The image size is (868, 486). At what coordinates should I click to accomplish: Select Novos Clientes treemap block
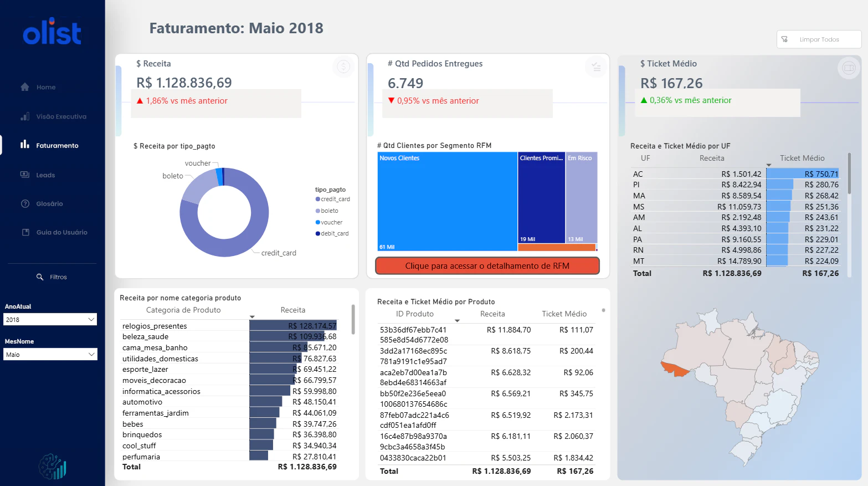click(448, 202)
